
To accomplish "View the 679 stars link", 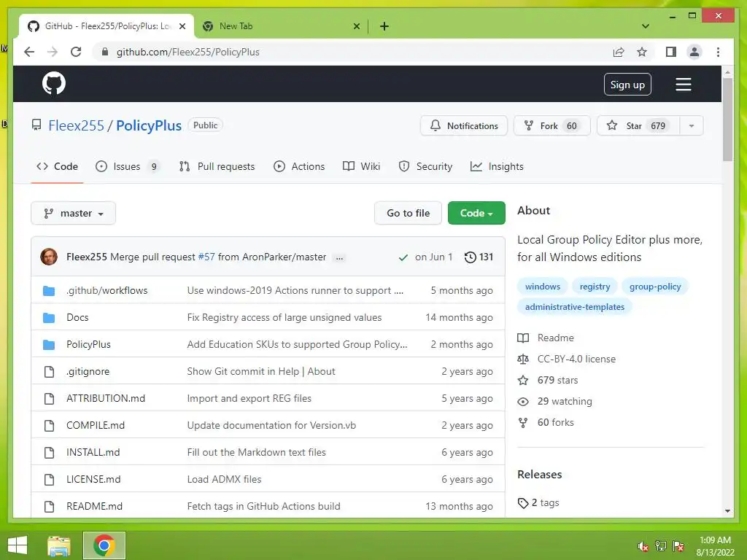I will coord(548,380).
